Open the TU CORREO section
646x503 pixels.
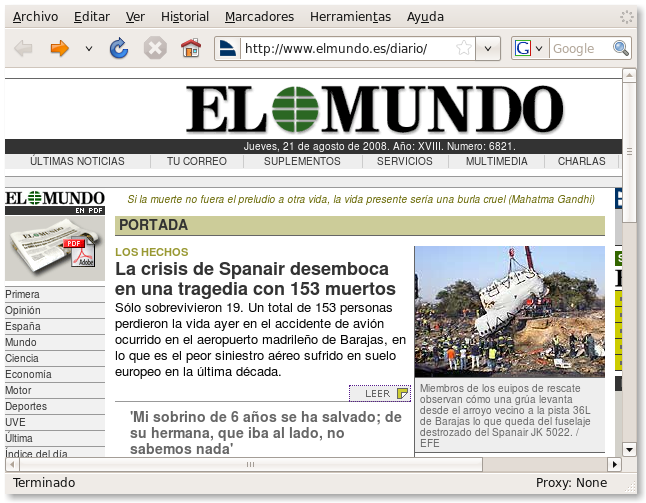(197, 161)
